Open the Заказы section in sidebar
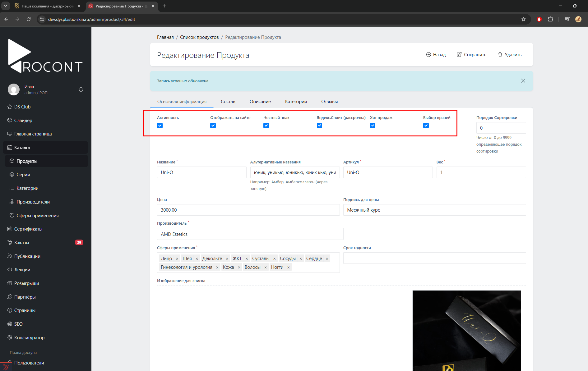This screenshot has width=588, height=371. pos(22,242)
